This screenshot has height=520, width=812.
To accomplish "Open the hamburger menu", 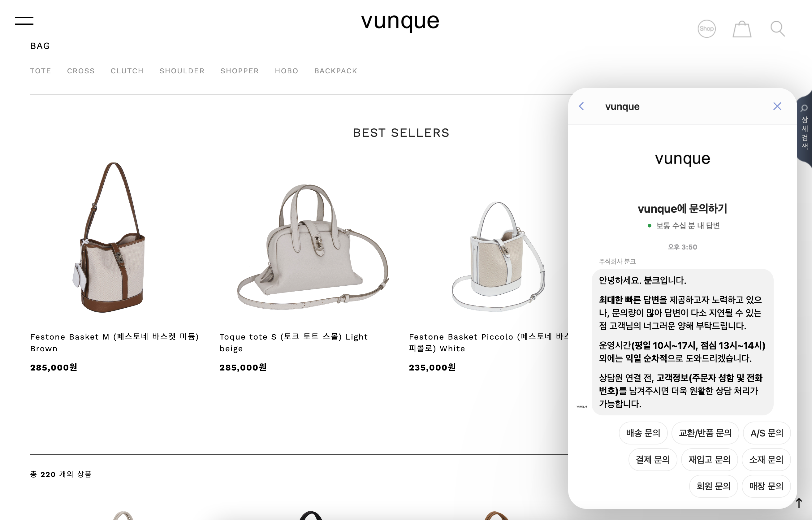I will 24,21.
